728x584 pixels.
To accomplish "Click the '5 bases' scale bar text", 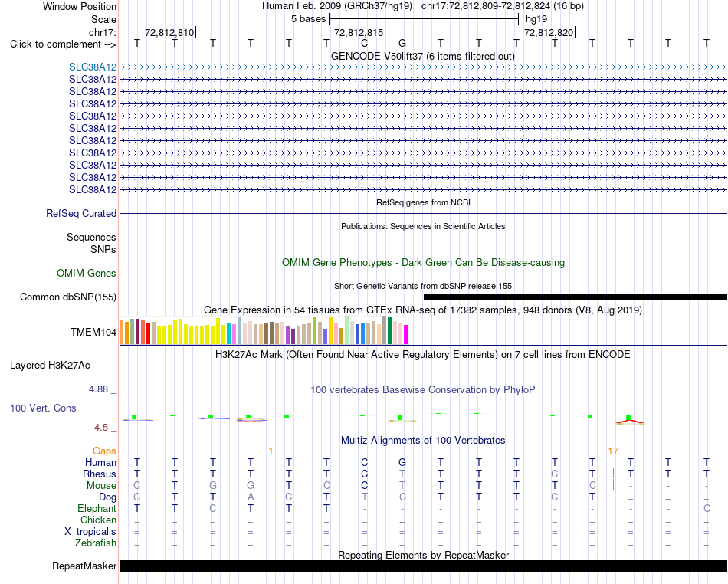I will point(308,19).
